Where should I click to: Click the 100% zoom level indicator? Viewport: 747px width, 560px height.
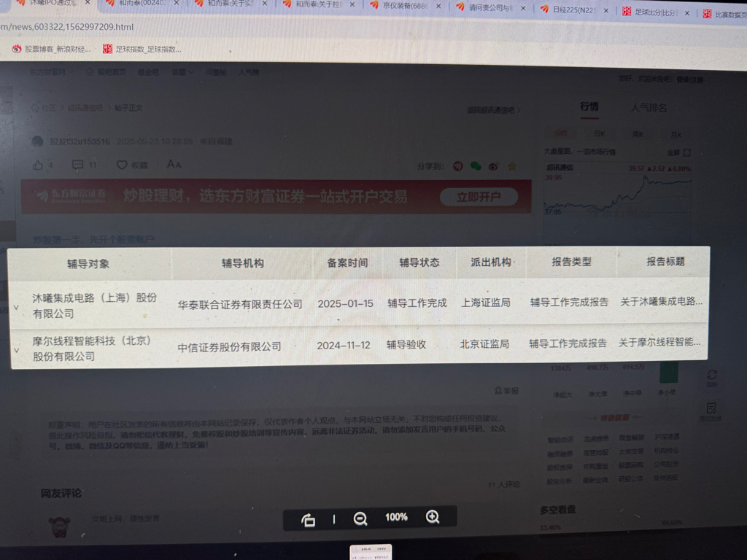pyautogui.click(x=396, y=517)
